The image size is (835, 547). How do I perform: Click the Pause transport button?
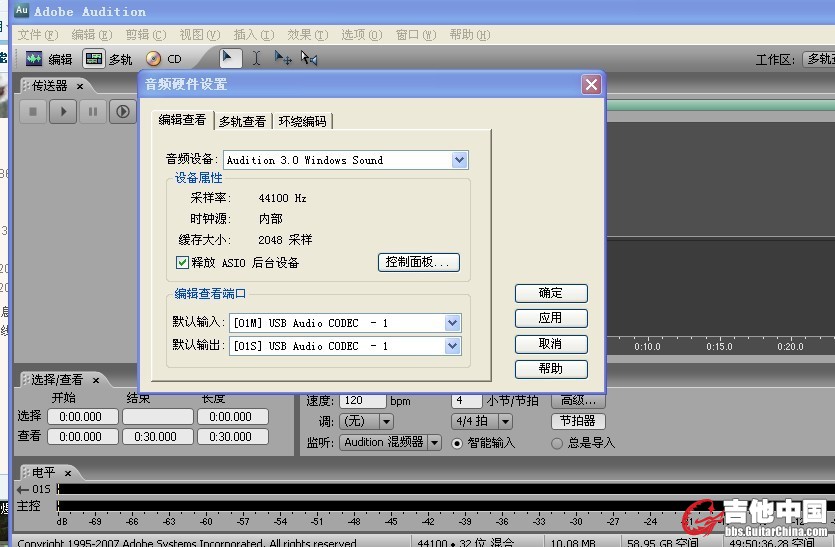coord(93,112)
